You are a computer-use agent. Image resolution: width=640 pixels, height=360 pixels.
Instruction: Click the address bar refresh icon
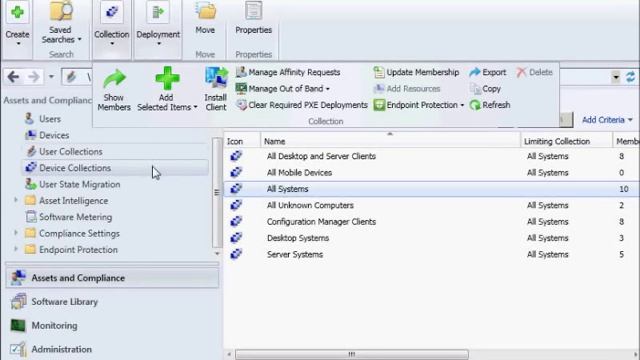pos(631,77)
